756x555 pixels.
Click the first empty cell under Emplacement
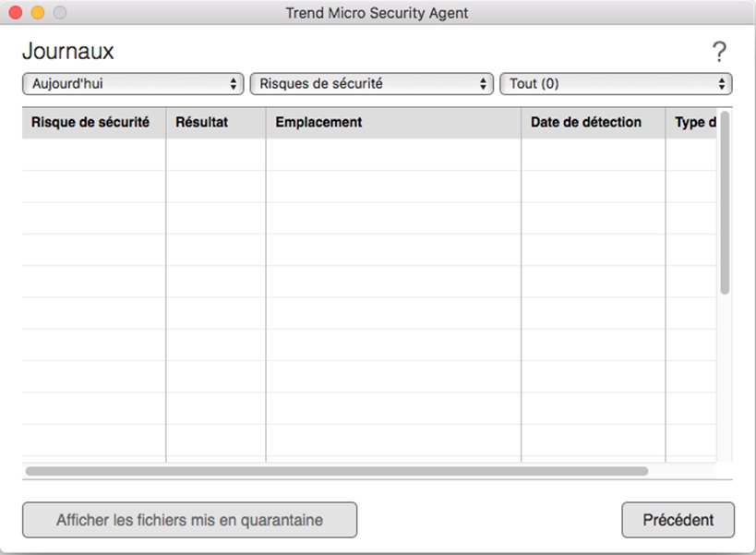pyautogui.click(x=393, y=155)
